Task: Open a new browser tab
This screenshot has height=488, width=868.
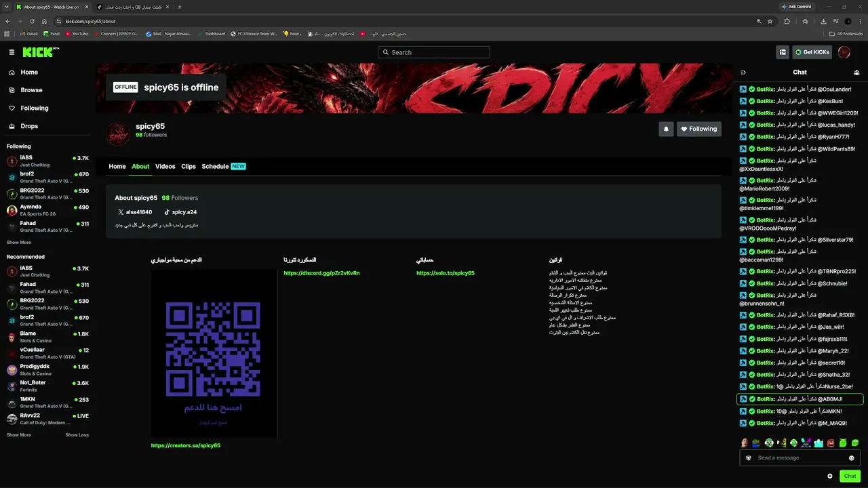Action: (179, 7)
